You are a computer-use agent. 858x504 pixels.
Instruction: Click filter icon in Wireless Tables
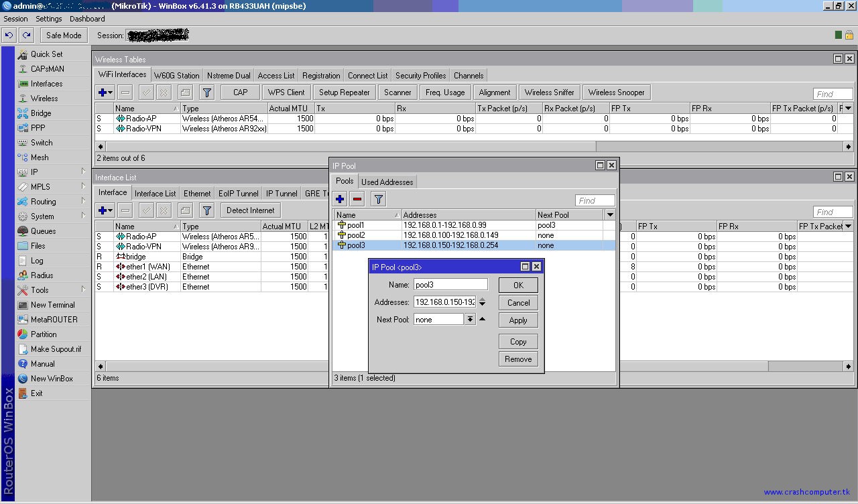pyautogui.click(x=207, y=92)
